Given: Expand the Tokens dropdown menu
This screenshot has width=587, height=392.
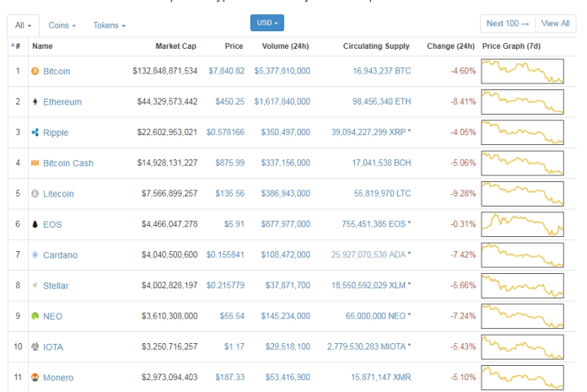Looking at the screenshot, I should coord(109,25).
